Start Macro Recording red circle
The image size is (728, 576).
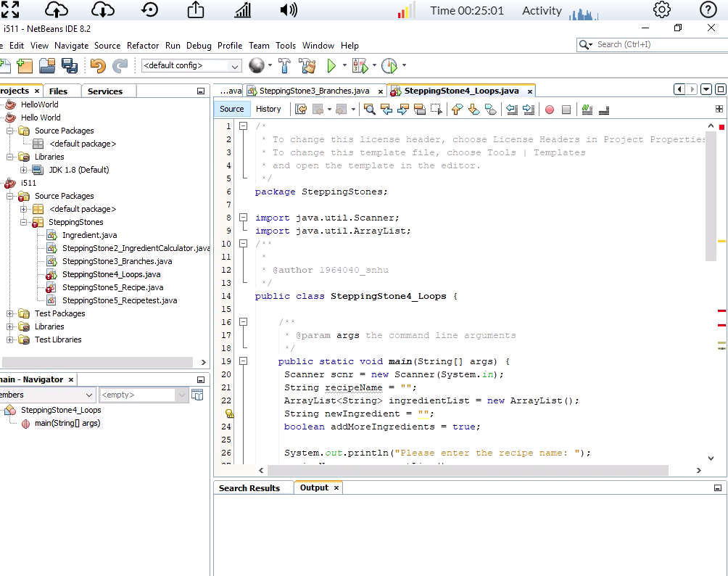[x=550, y=110]
